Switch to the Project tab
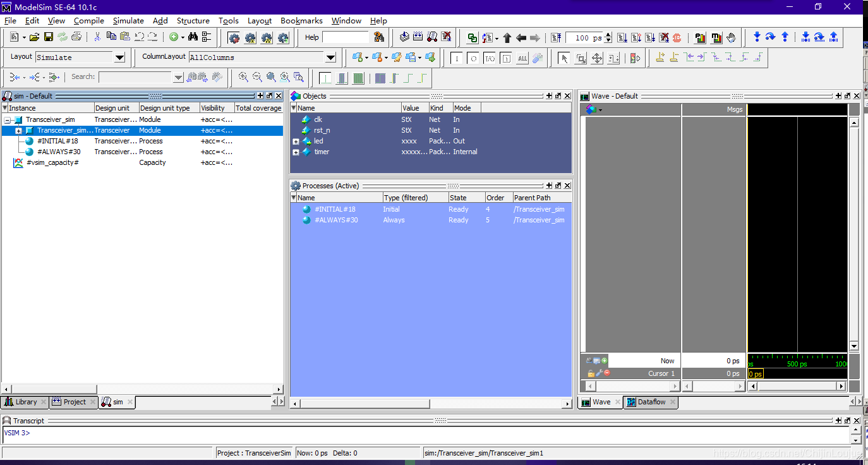Viewport: 868px width, 465px height. tap(74, 402)
